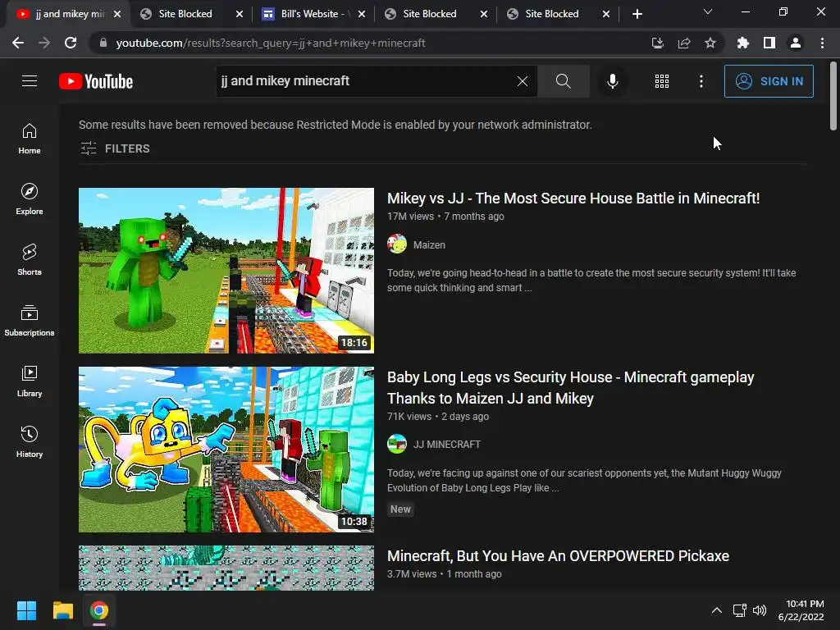Image resolution: width=840 pixels, height=630 pixels.
Task: Open the tab search dropdown chevron
Action: point(708,11)
